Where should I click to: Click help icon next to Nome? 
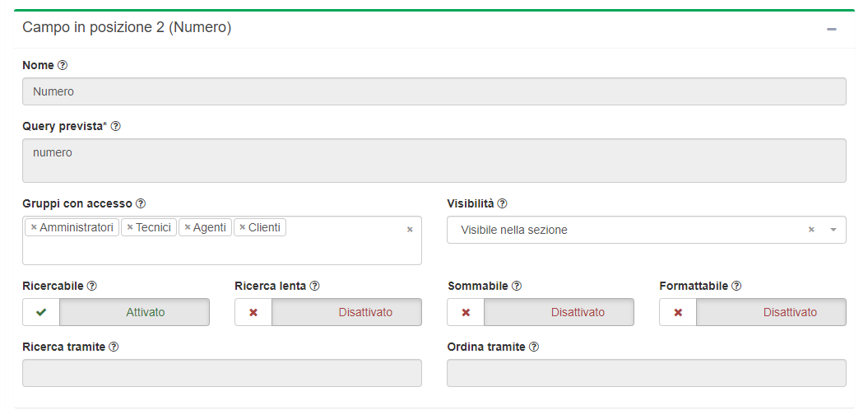pos(63,65)
